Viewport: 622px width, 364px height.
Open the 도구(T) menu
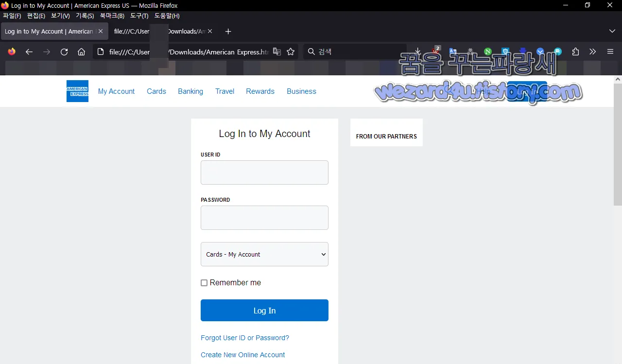pyautogui.click(x=139, y=16)
